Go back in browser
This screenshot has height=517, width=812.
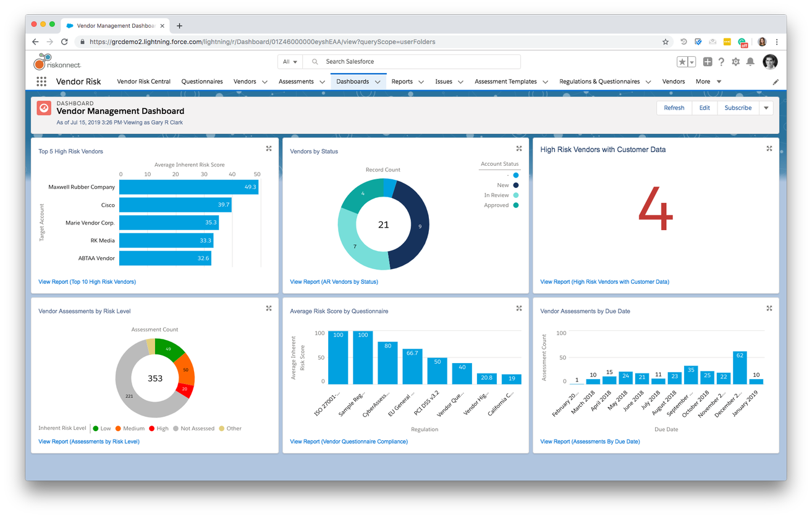tap(35, 42)
